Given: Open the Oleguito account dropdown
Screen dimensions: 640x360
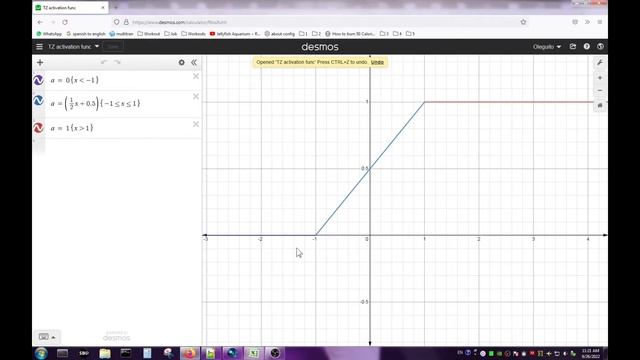Looking at the screenshot, I should (x=547, y=47).
